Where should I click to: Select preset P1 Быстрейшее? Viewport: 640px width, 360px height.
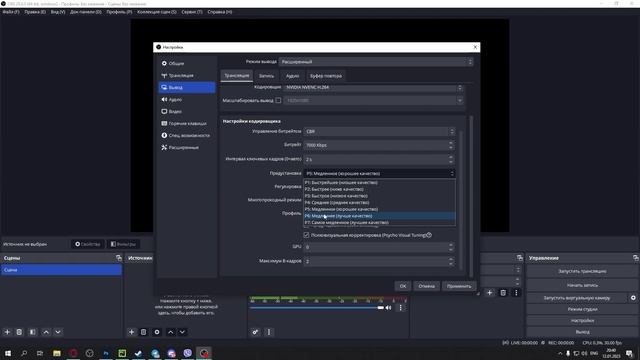pos(379,182)
